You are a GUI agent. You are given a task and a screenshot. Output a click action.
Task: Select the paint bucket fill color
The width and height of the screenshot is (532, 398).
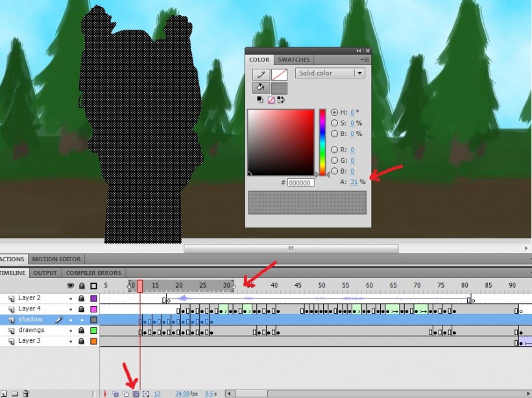[x=261, y=88]
